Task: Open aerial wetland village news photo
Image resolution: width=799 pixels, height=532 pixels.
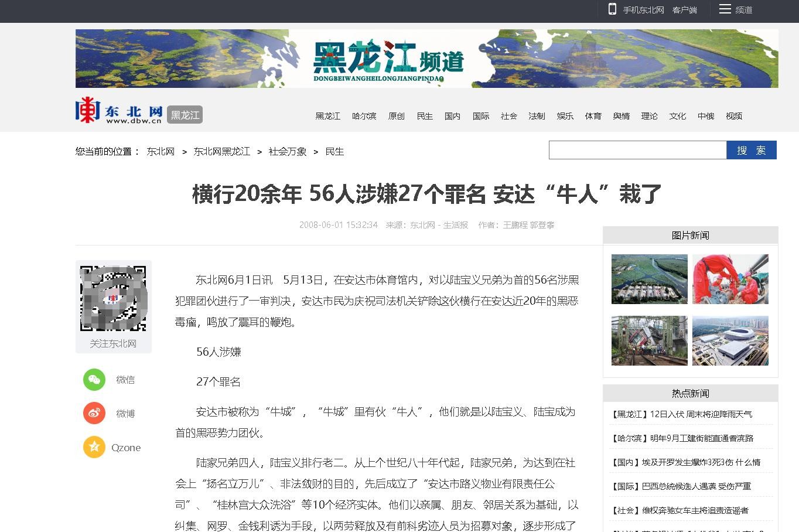Action: coord(649,279)
